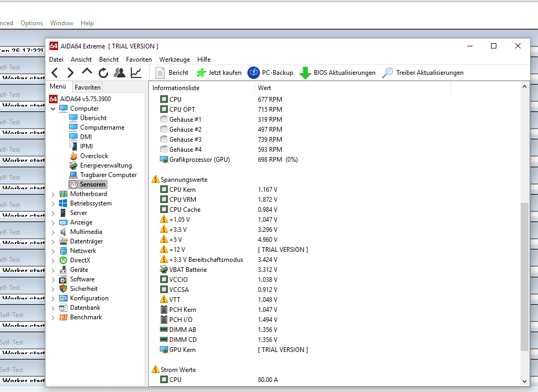538x392 pixels.
Task: Switch to the Menü tab in the side panel
Action: (x=57, y=86)
